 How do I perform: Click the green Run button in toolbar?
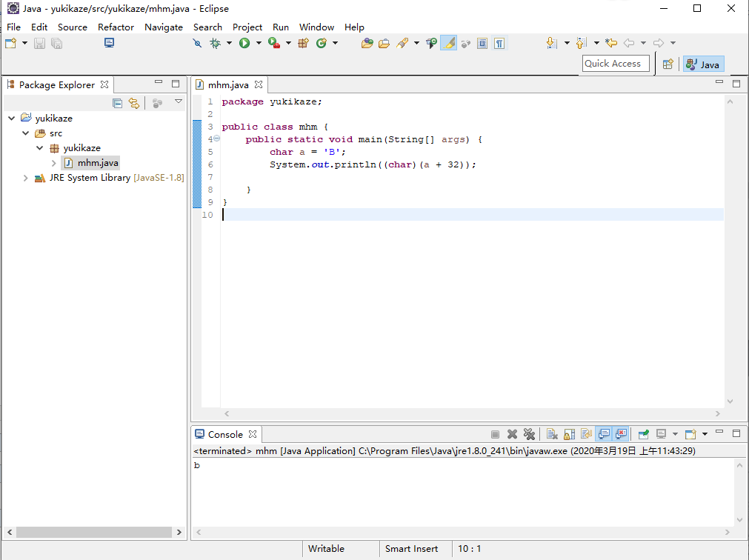tap(244, 44)
